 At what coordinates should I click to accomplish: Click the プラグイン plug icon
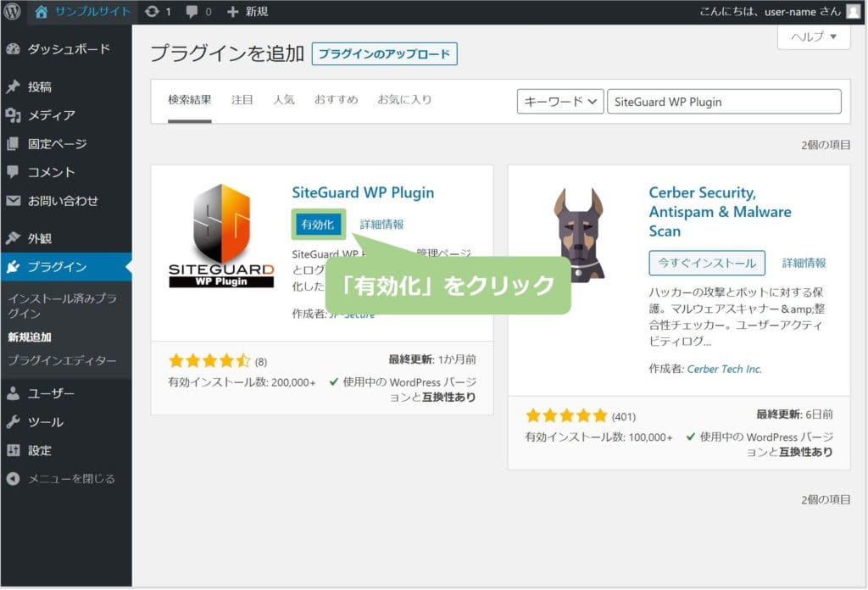point(14,267)
